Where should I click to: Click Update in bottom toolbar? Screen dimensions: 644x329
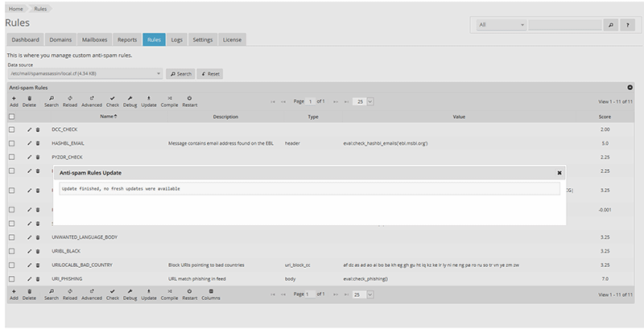pyautogui.click(x=149, y=294)
